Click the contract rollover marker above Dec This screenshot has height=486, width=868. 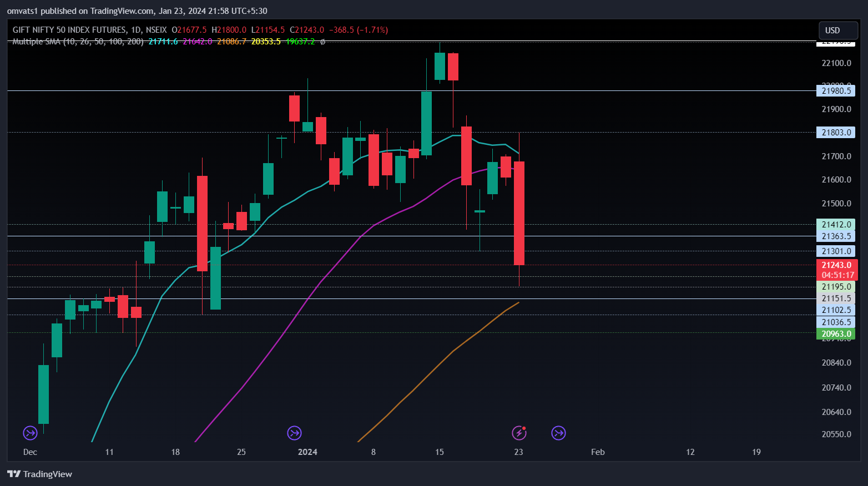(x=30, y=433)
